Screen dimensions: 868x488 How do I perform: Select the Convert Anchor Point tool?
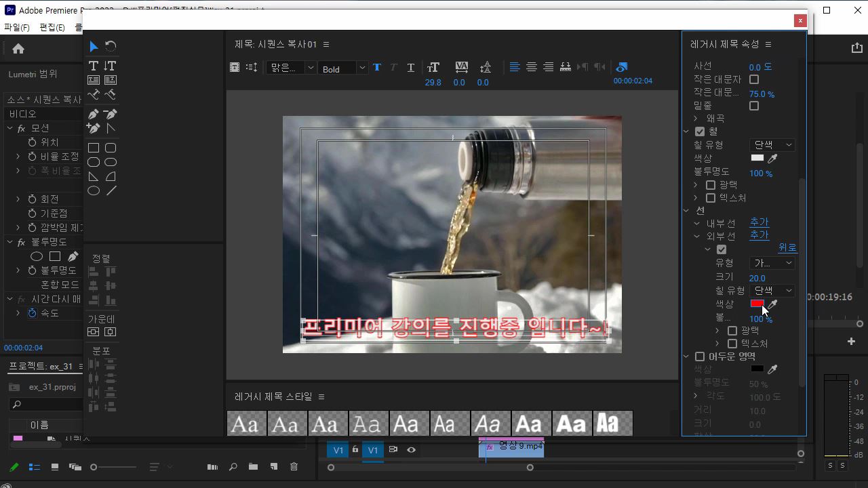coord(111,128)
